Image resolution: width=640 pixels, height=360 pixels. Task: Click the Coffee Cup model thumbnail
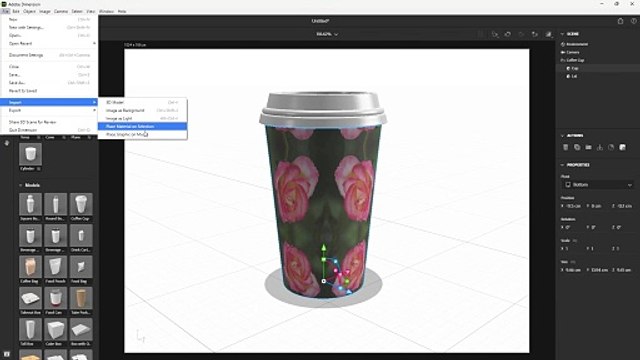(81, 204)
